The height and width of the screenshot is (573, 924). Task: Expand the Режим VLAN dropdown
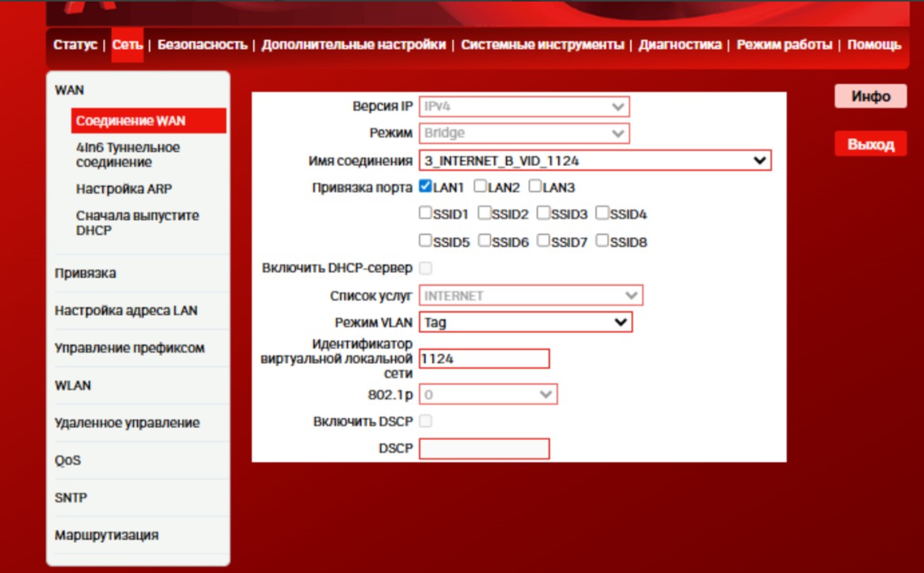[525, 322]
